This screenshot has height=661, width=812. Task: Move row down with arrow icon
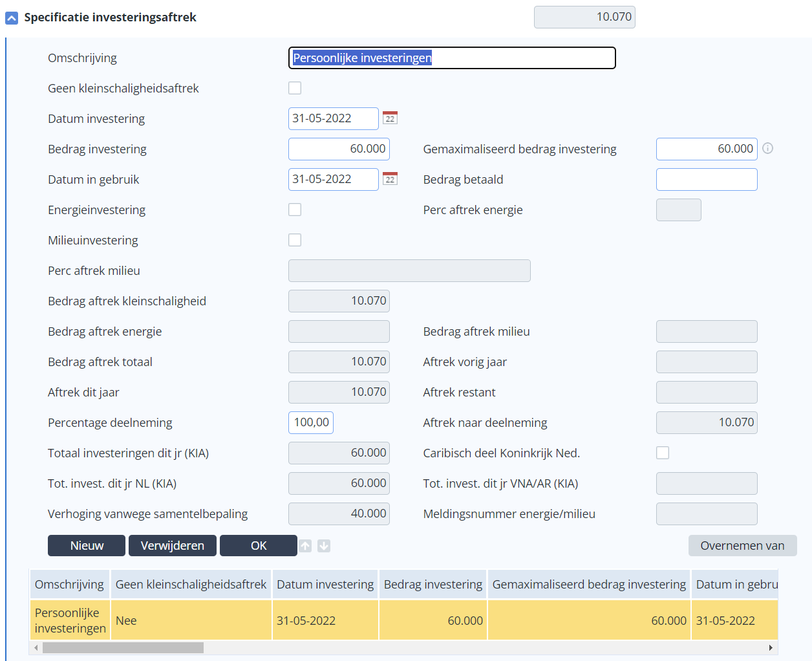(x=324, y=546)
